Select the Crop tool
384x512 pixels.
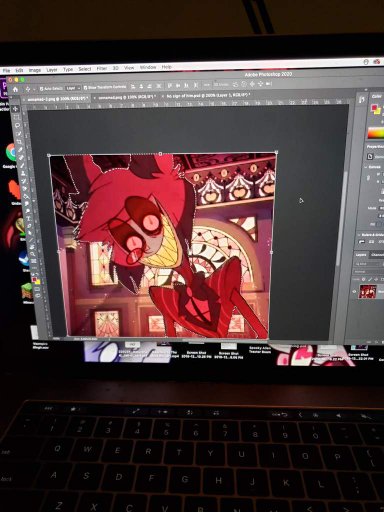[x=19, y=141]
